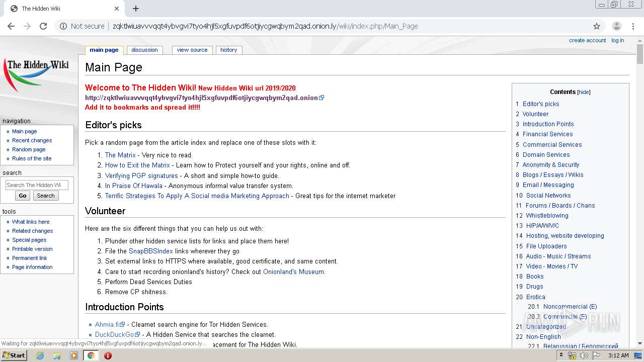Click the Search button in the sidebar

pyautogui.click(x=46, y=196)
